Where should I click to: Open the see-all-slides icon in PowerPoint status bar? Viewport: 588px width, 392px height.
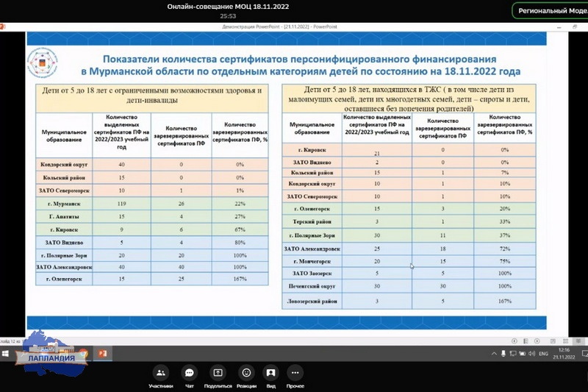[526, 341]
